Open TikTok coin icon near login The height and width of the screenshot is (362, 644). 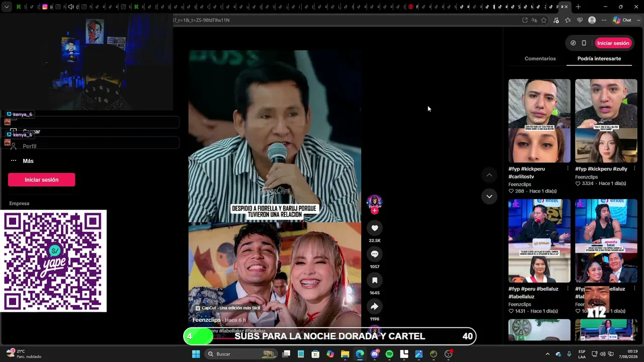[573, 43]
